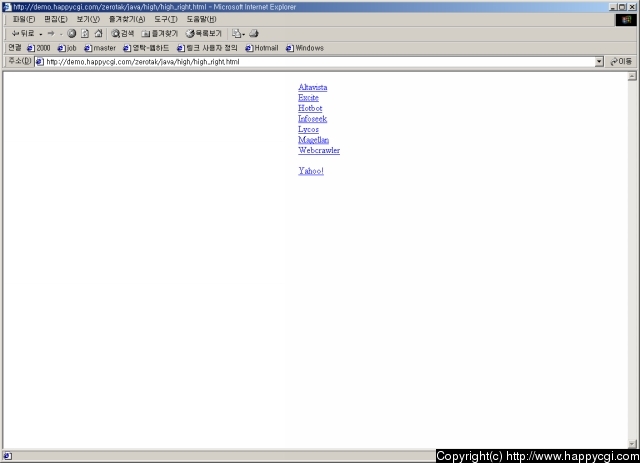This screenshot has height=463, width=640.
Task: Open the 도구(T) menu
Action: click(166, 19)
